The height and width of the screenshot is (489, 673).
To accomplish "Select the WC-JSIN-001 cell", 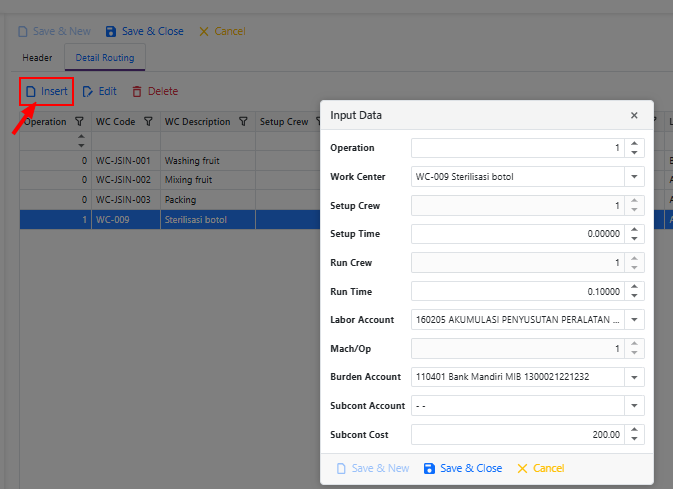I will pyautogui.click(x=125, y=161).
